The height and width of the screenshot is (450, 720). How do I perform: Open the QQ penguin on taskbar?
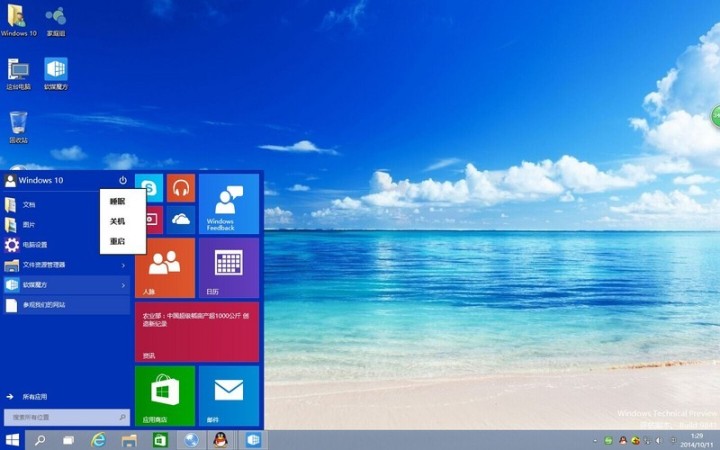(221, 440)
